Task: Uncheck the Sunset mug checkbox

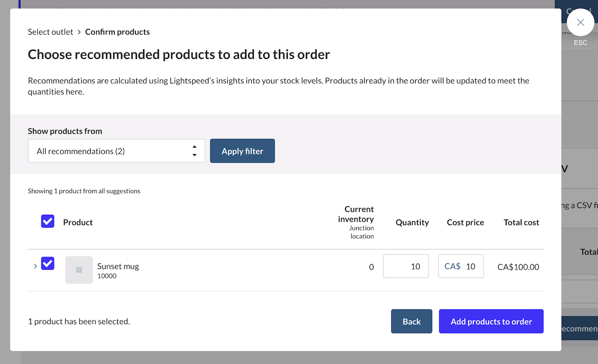Action: (x=47, y=263)
